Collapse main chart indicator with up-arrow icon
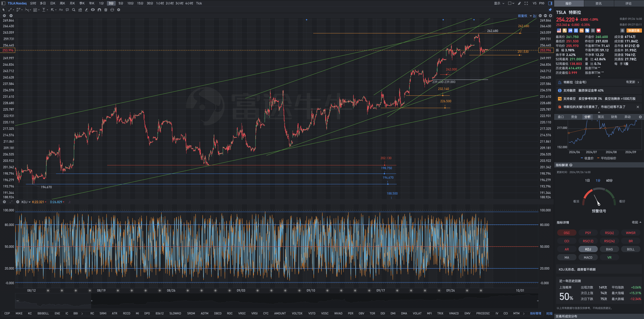Image resolution: width=644 pixels, height=319 pixels. click(x=11, y=16)
